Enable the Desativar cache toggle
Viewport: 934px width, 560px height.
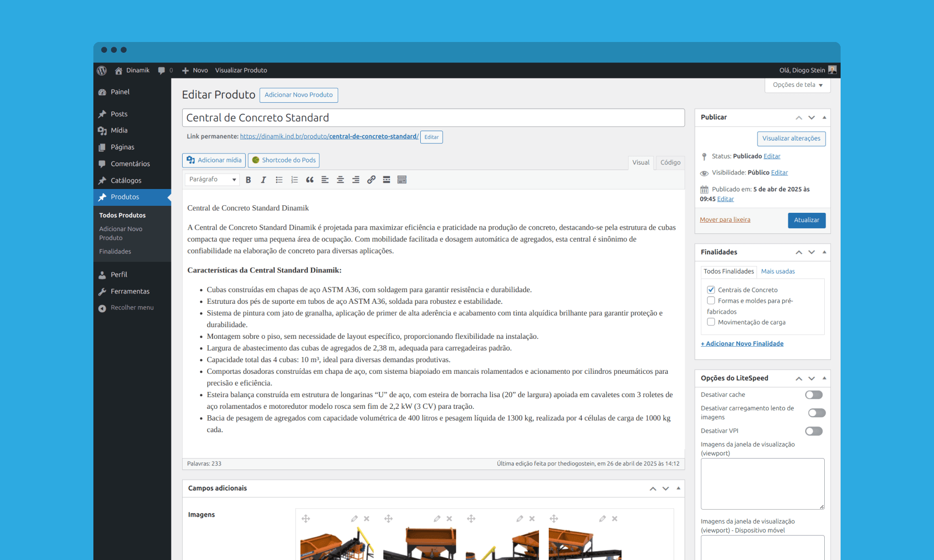814,395
